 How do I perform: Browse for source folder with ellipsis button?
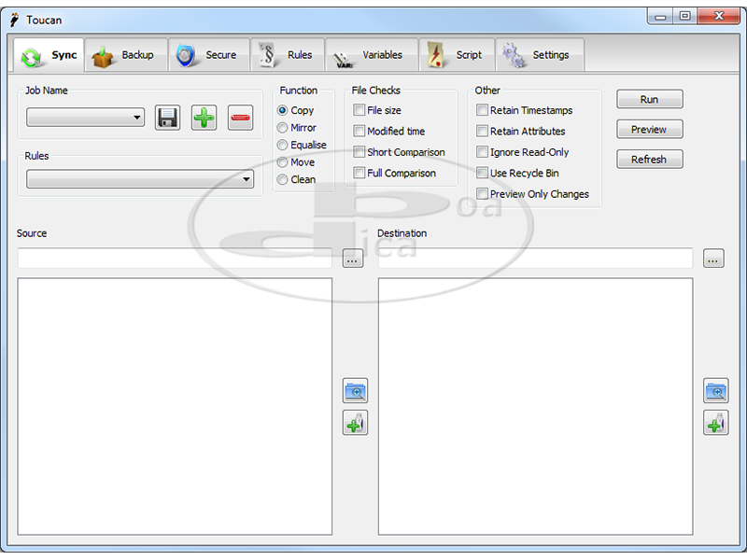[x=352, y=259]
